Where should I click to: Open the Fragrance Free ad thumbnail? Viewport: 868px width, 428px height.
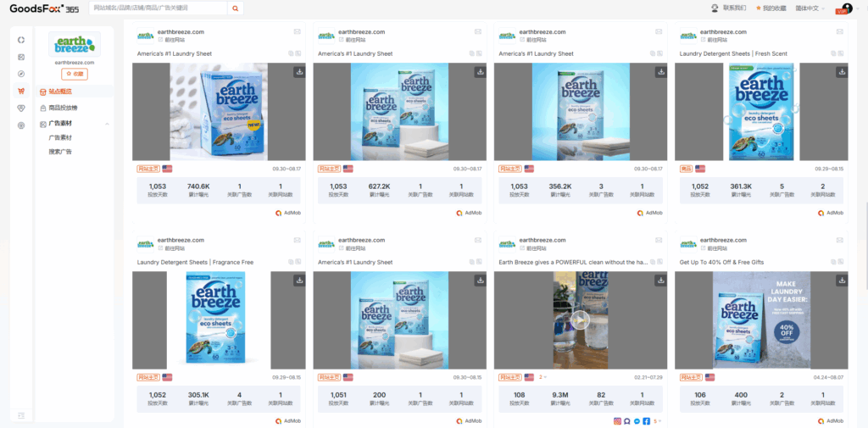tap(219, 320)
